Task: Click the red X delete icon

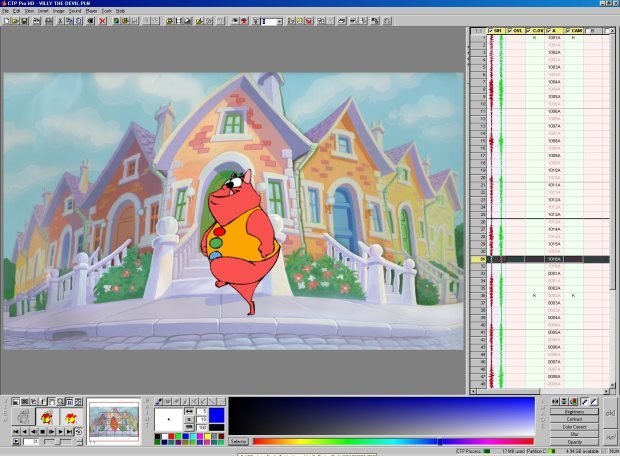Action: point(102,21)
